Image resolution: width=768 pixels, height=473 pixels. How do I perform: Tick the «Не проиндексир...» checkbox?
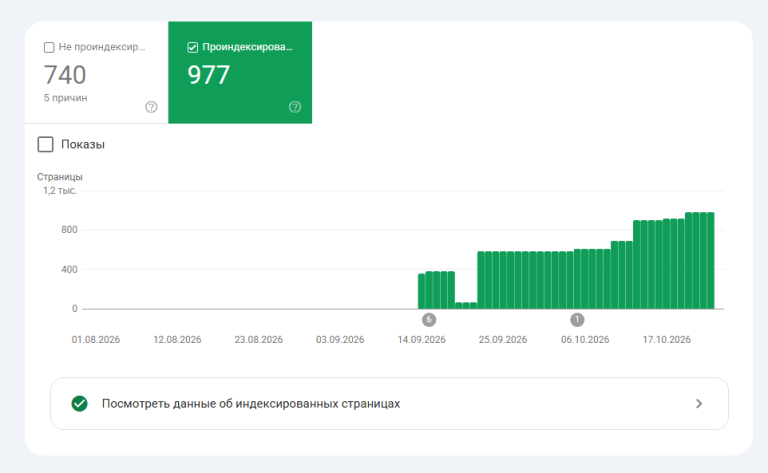[x=49, y=47]
